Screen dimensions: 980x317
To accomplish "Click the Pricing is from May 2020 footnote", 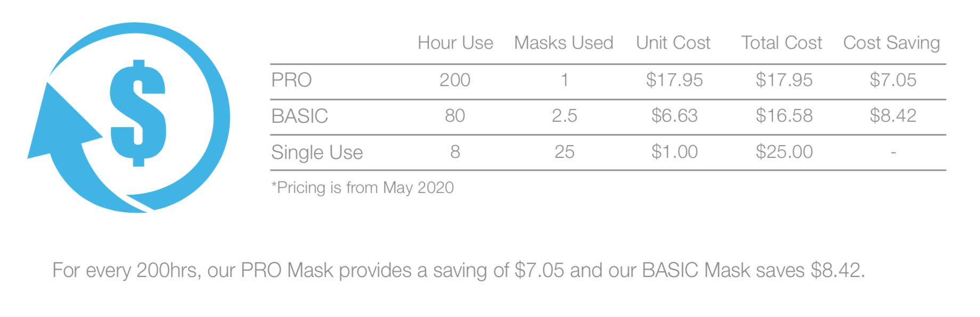I will click(x=363, y=188).
